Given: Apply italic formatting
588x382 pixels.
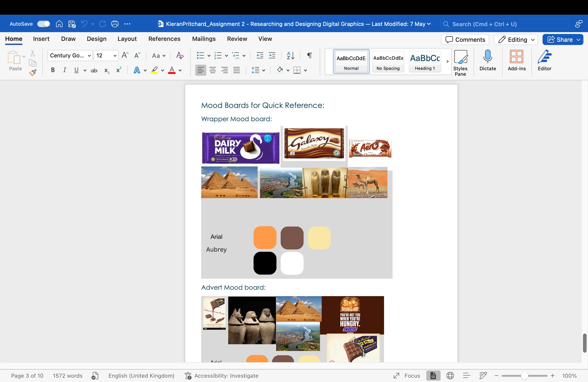Looking at the screenshot, I should [x=65, y=70].
